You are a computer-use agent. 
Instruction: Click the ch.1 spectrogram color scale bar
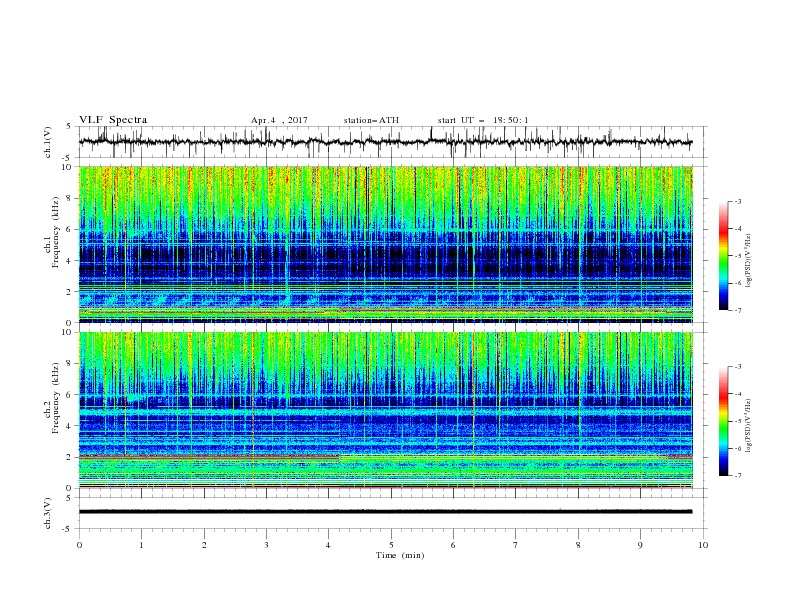[724, 256]
